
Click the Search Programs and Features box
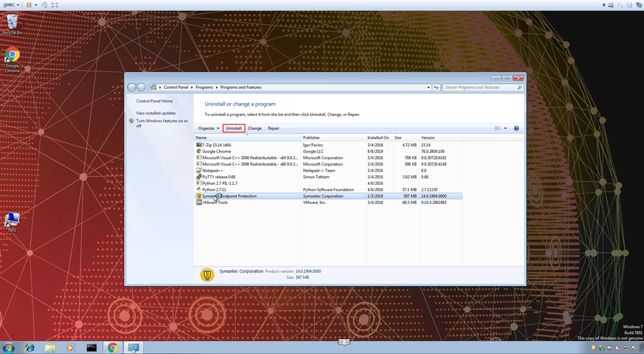[482, 87]
